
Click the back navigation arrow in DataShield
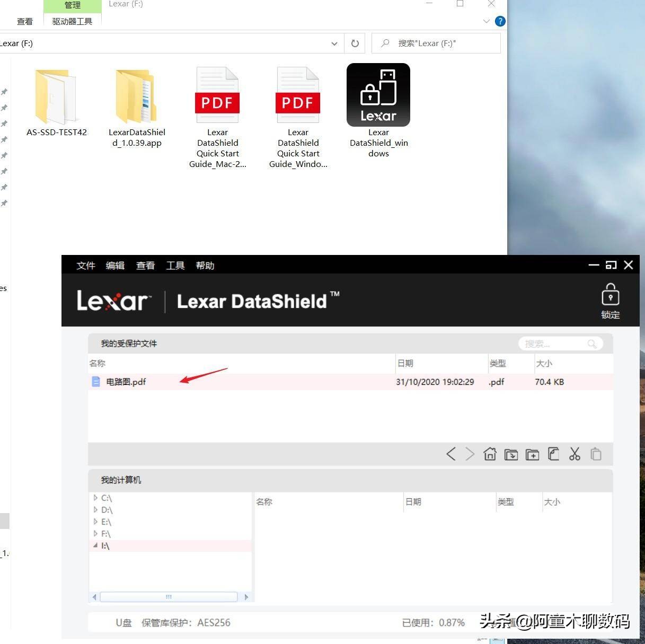click(451, 454)
